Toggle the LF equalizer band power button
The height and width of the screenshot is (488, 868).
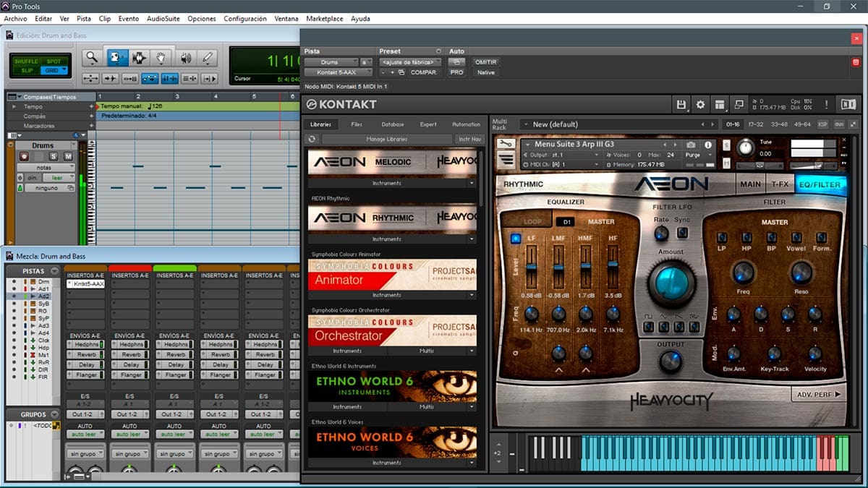[x=516, y=238]
